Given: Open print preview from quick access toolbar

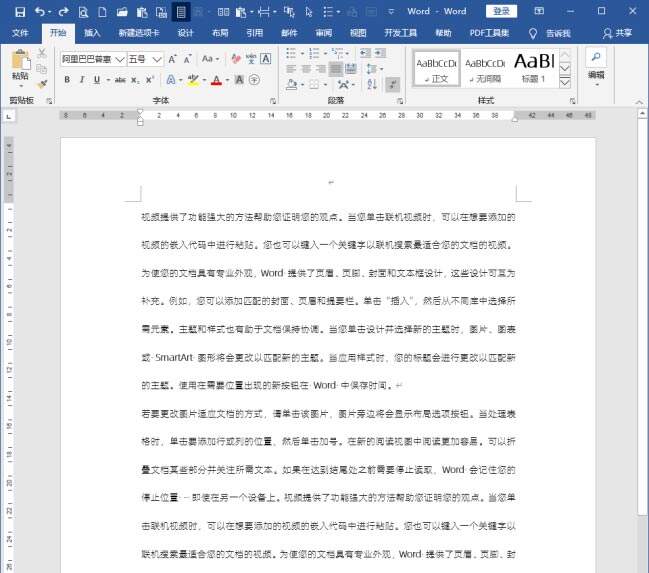Looking at the screenshot, I should click(x=83, y=12).
